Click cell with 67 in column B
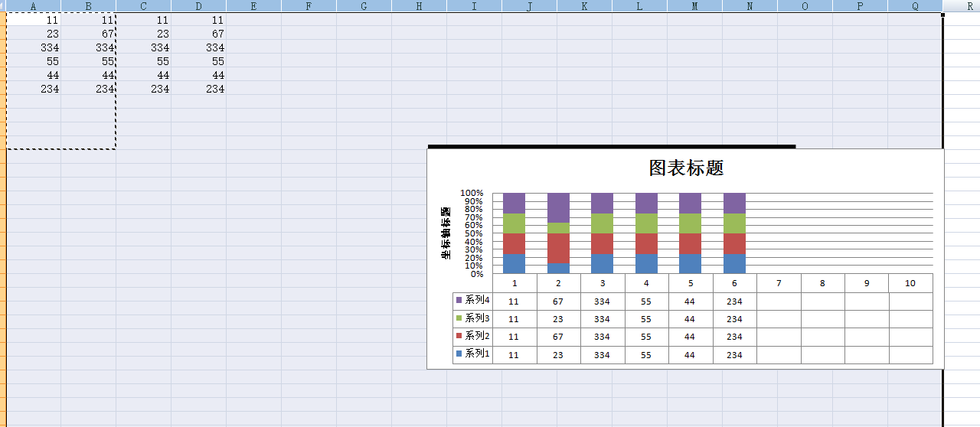Viewport: 980px width, 427px height. [x=89, y=34]
